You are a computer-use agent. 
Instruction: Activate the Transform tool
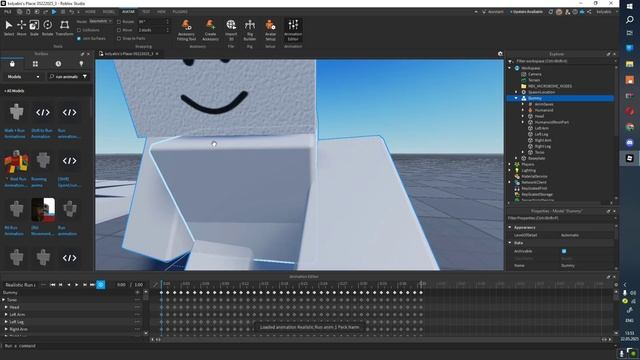tap(64, 26)
